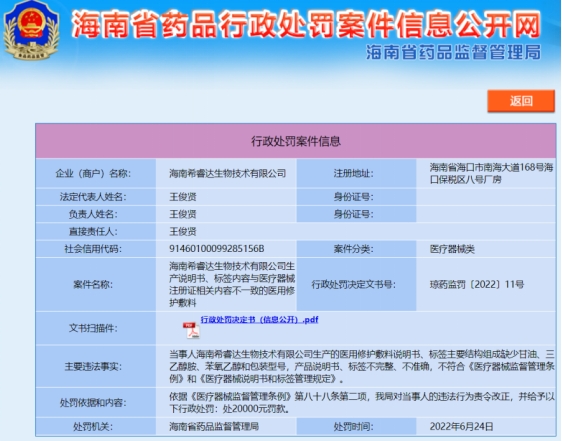Click the 案件名称 label
This screenshot has width=562, height=441.
coord(93,285)
